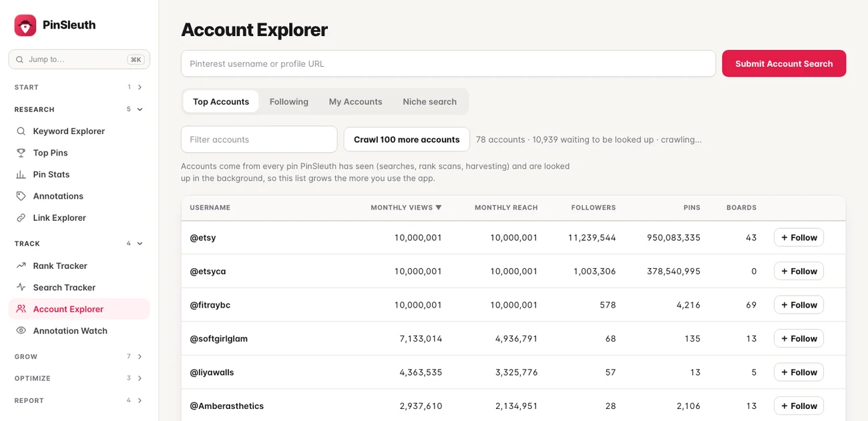The image size is (868, 421).
Task: Go to Rank Tracker
Action: [x=79, y=266]
